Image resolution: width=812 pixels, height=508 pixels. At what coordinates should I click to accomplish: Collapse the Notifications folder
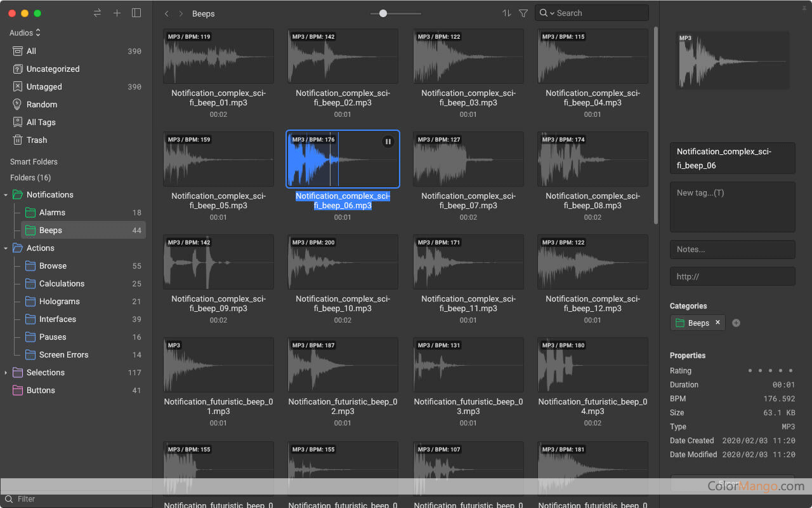coord(6,195)
